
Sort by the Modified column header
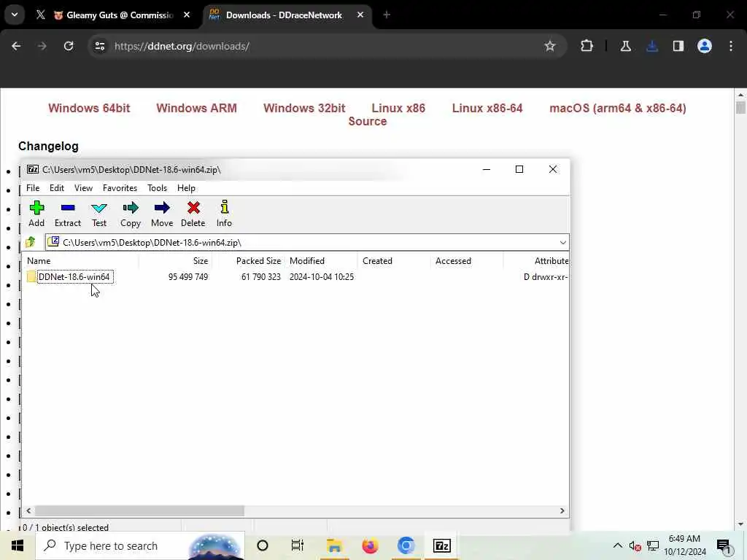(x=322, y=261)
